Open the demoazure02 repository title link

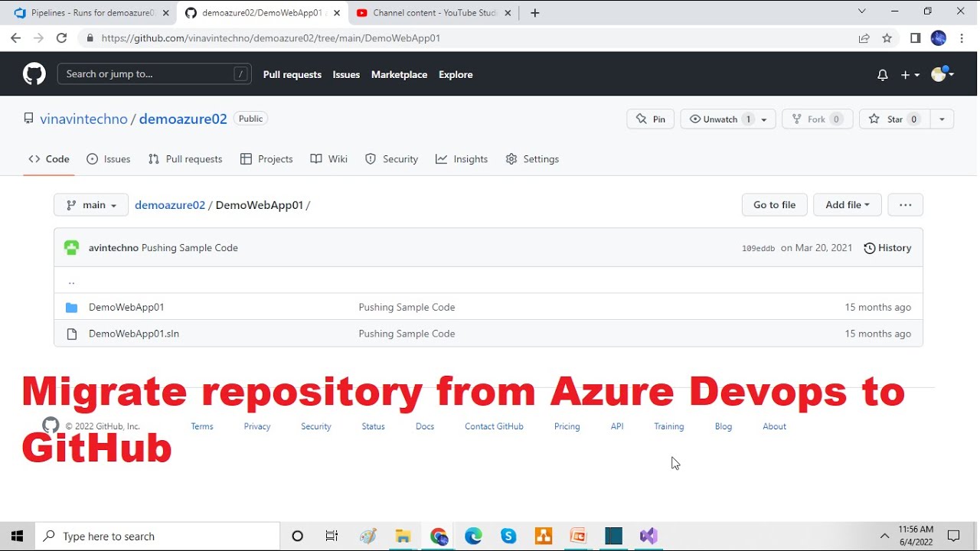click(183, 119)
